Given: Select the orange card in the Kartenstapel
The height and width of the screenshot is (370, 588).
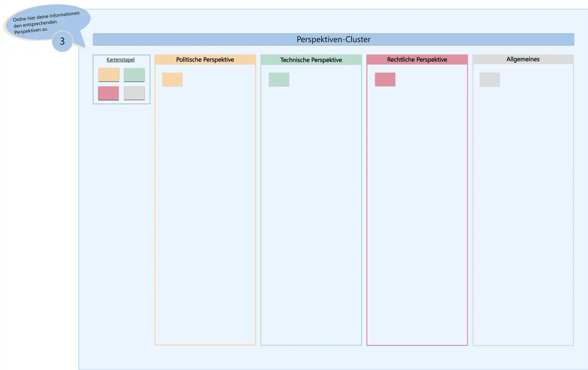Looking at the screenshot, I should 108,75.
